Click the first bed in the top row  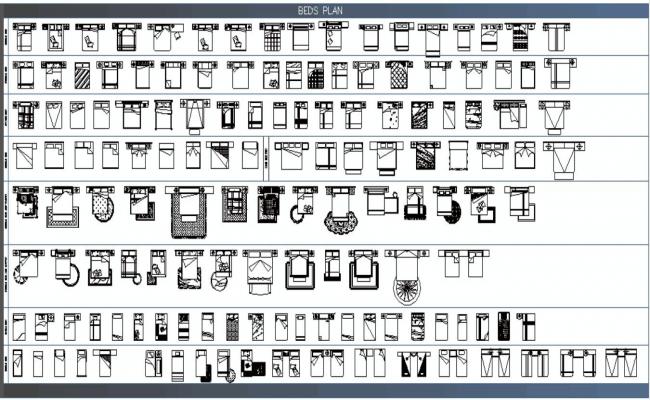click(x=24, y=37)
